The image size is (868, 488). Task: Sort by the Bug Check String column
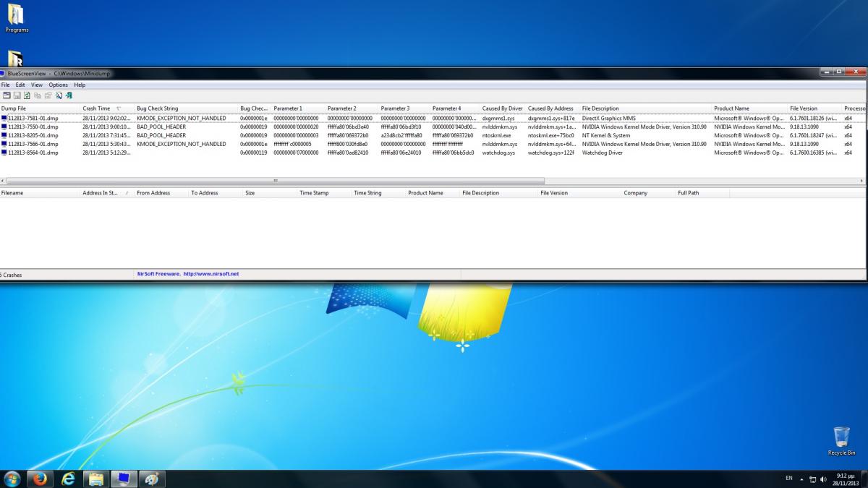187,108
